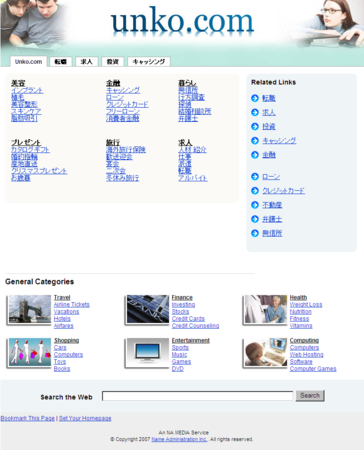Switch to the キャッシング tab
Viewport: 364px width, 450px height.
pos(149,62)
